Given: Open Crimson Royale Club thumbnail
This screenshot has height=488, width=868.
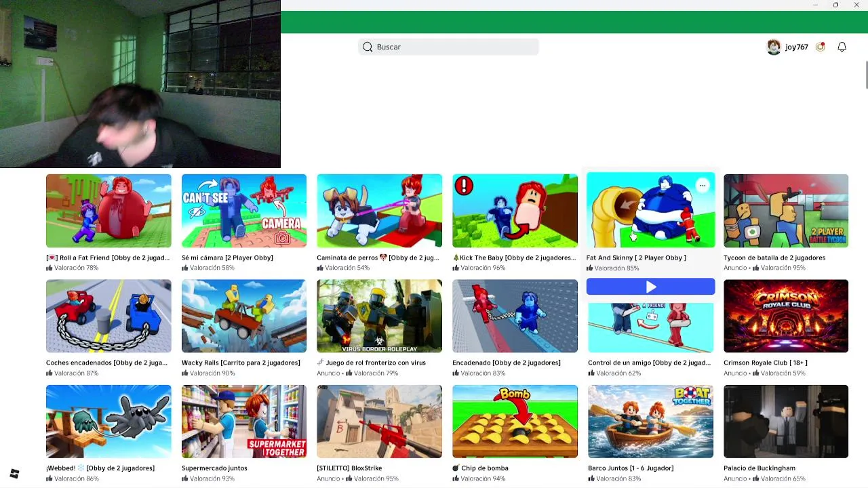Looking at the screenshot, I should [786, 316].
